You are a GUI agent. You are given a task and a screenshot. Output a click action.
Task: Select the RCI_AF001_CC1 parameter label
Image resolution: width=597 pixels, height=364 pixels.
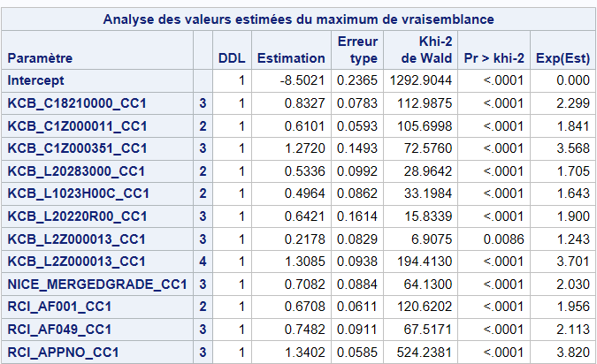click(x=59, y=307)
